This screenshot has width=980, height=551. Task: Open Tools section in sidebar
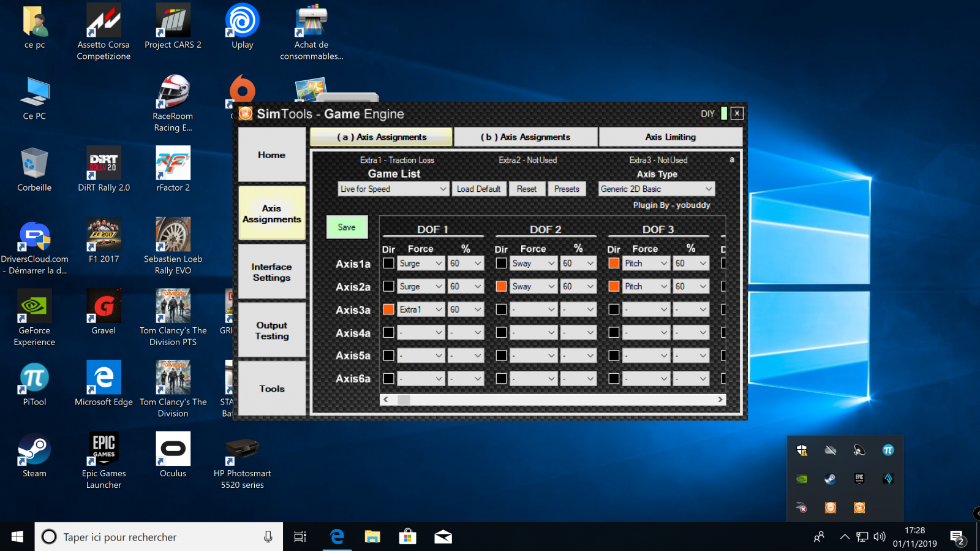[272, 389]
